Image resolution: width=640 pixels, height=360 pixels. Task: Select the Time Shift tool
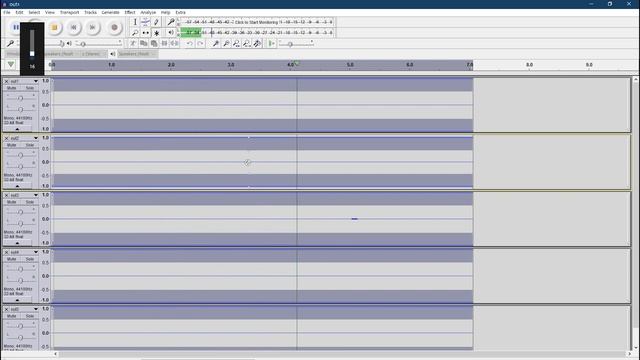(145, 33)
